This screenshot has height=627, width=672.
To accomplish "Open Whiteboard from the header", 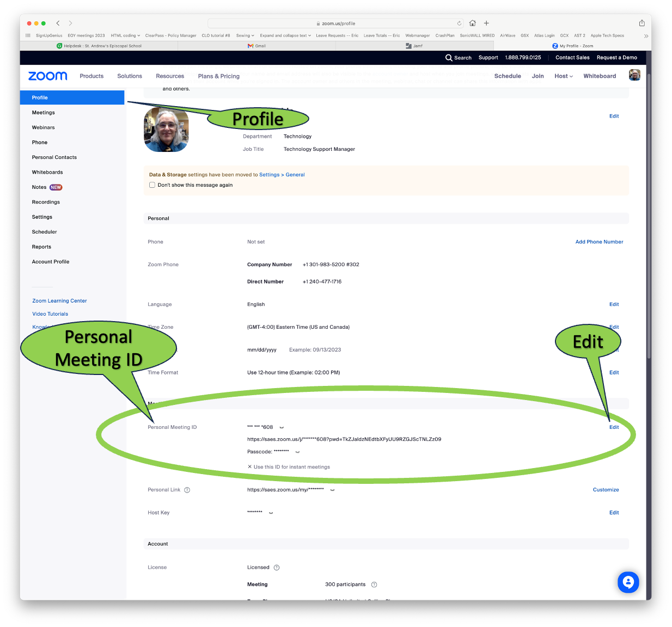I will pyautogui.click(x=600, y=76).
